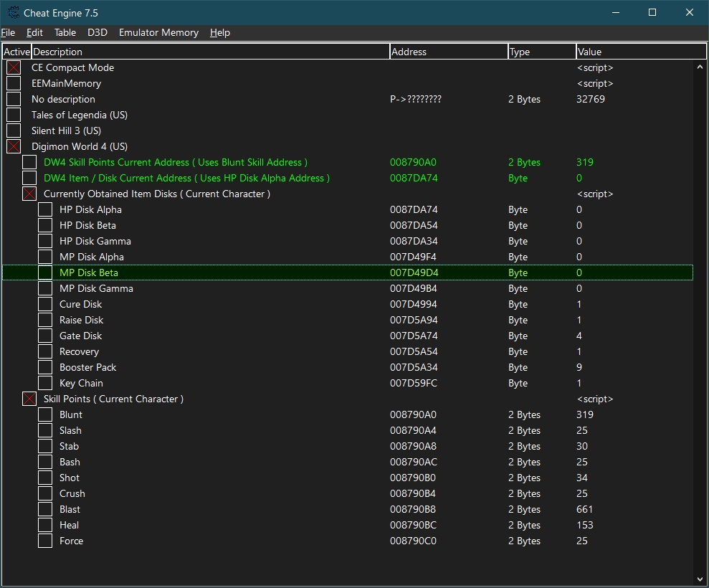The image size is (709, 588).
Task: Open the D3D menu
Action: [x=97, y=32]
